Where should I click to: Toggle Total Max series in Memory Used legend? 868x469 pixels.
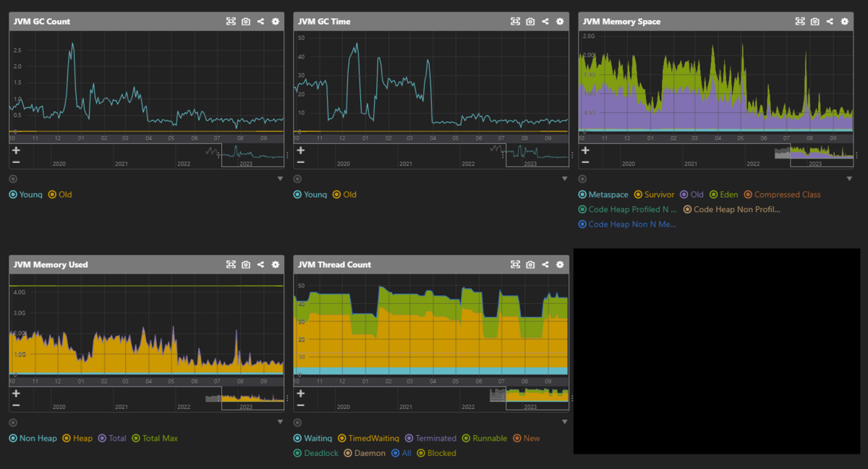click(155, 438)
